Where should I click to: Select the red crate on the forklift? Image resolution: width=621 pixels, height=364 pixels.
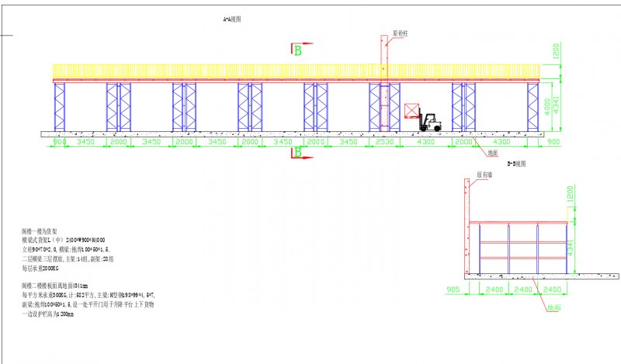411,110
